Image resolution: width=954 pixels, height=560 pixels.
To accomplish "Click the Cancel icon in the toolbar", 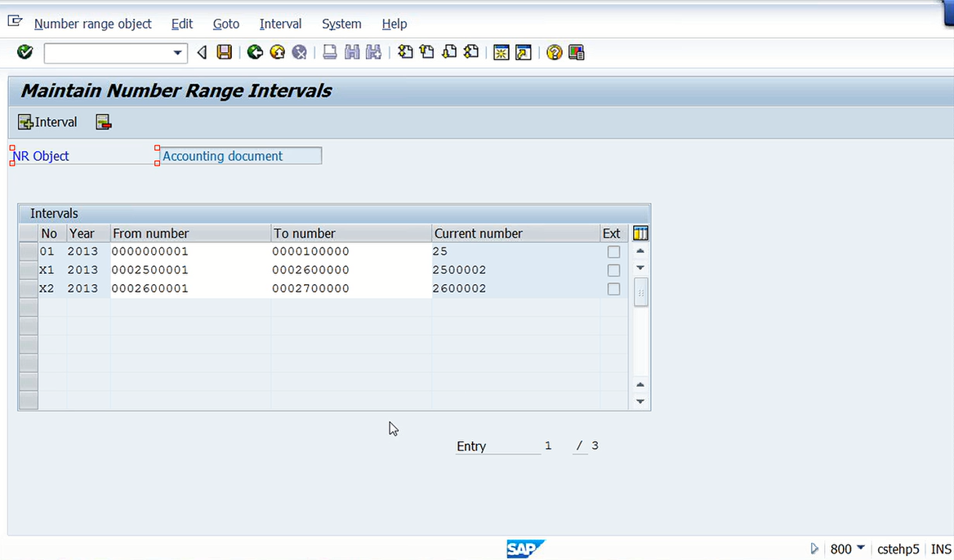I will [299, 52].
